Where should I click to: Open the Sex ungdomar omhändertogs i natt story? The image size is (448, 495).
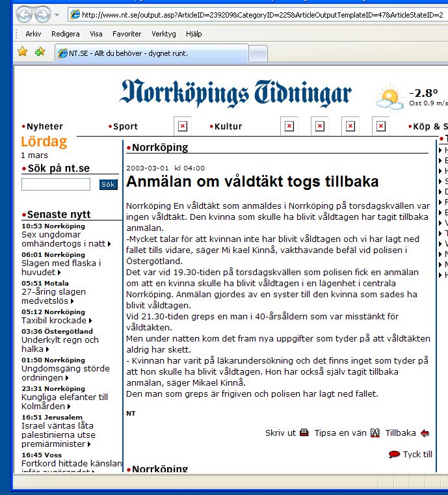click(66, 239)
